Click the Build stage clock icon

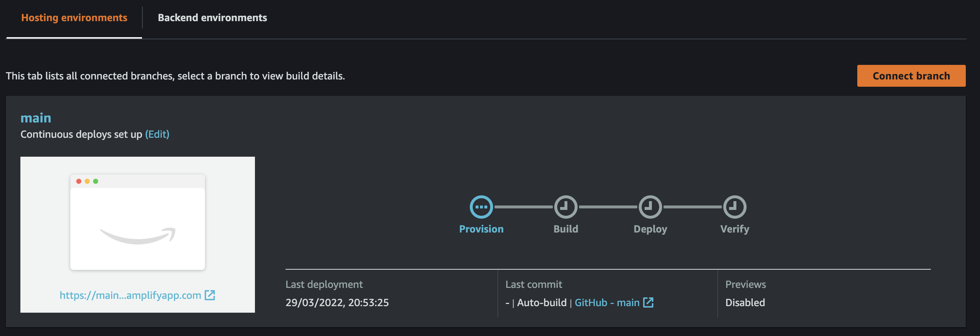pyautogui.click(x=566, y=207)
